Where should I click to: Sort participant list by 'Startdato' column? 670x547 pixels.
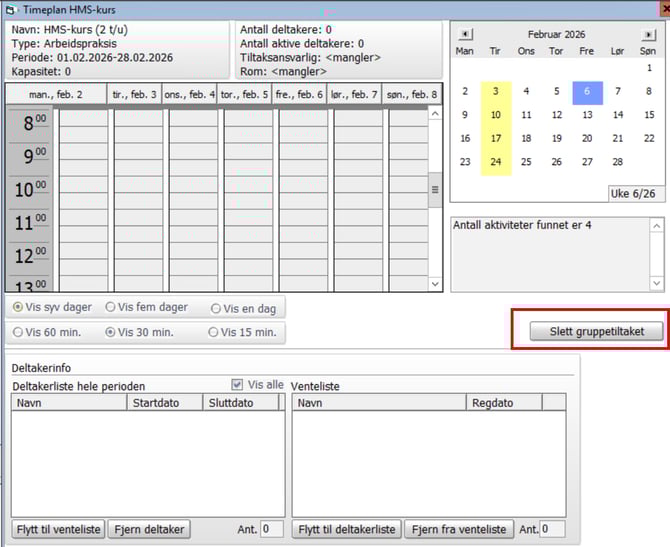click(164, 402)
